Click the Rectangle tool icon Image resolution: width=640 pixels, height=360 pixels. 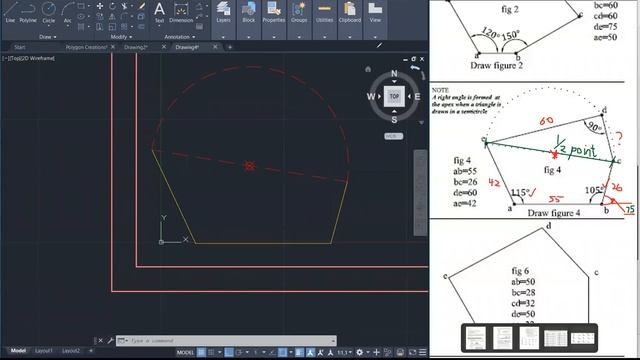[81, 6]
